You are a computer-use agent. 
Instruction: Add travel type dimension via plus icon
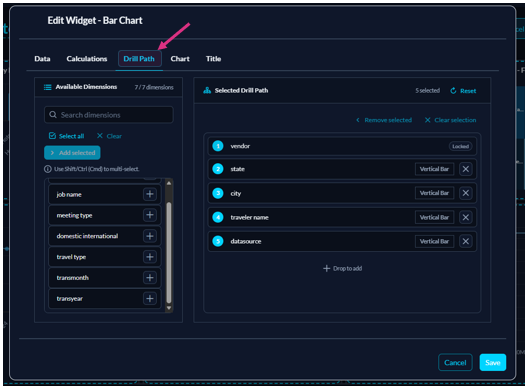(150, 257)
